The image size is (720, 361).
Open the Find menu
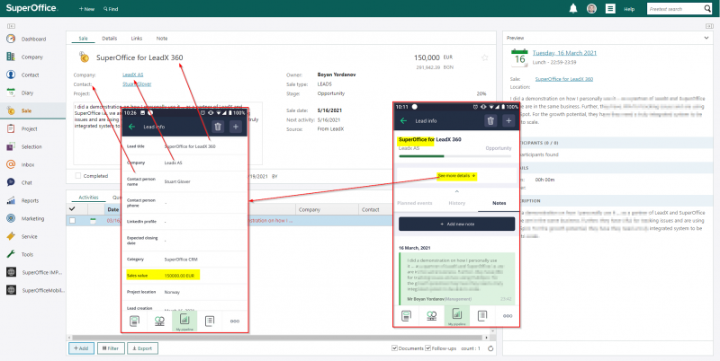point(111,9)
